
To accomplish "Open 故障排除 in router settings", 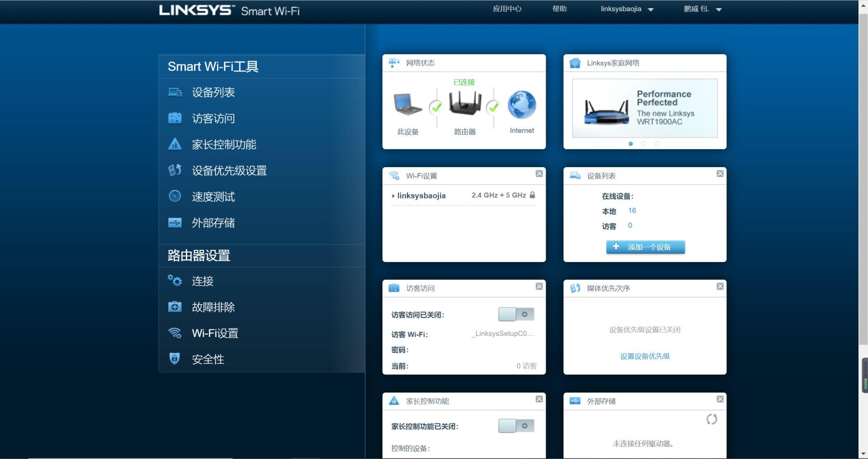I will coord(213,307).
